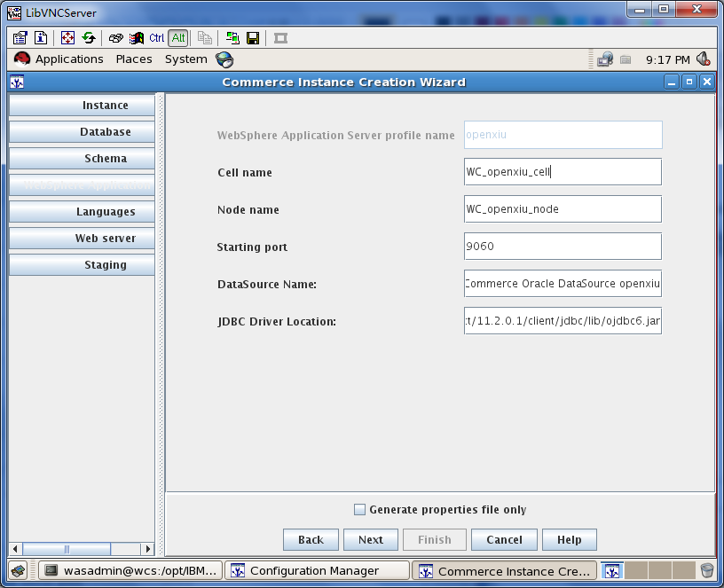Click the Back button
Image resolution: width=724 pixels, height=588 pixels.
[311, 539]
